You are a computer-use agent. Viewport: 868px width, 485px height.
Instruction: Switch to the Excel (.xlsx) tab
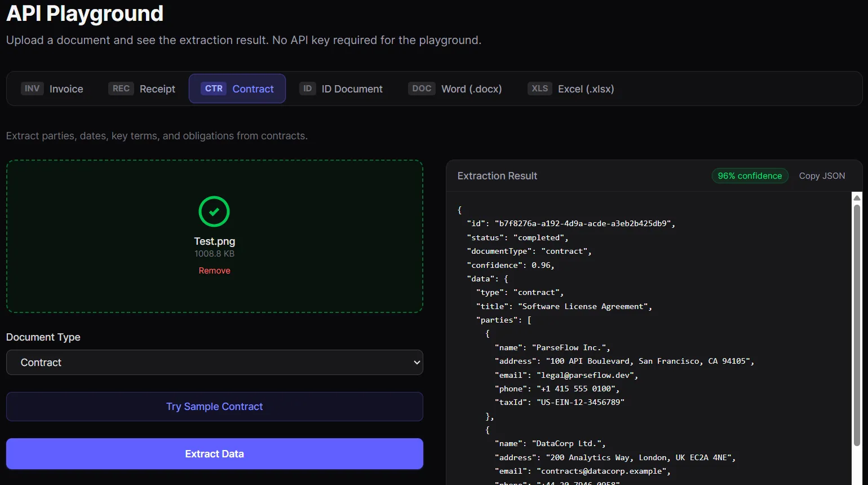[571, 89]
